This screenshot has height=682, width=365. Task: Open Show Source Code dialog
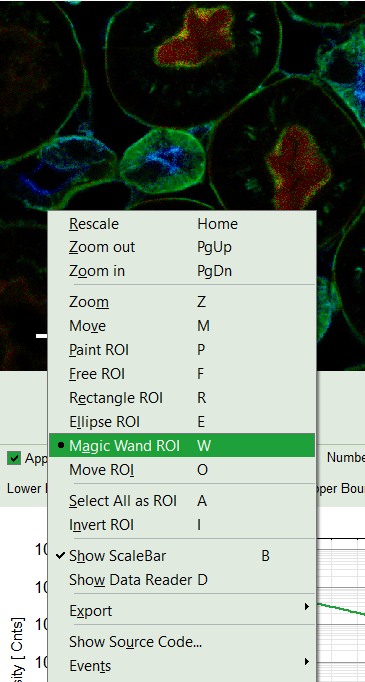pyautogui.click(x=182, y=642)
